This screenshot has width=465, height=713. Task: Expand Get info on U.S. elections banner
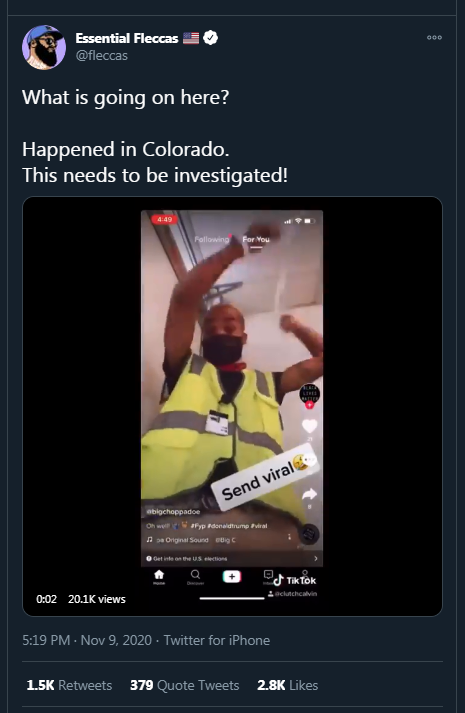point(232,558)
